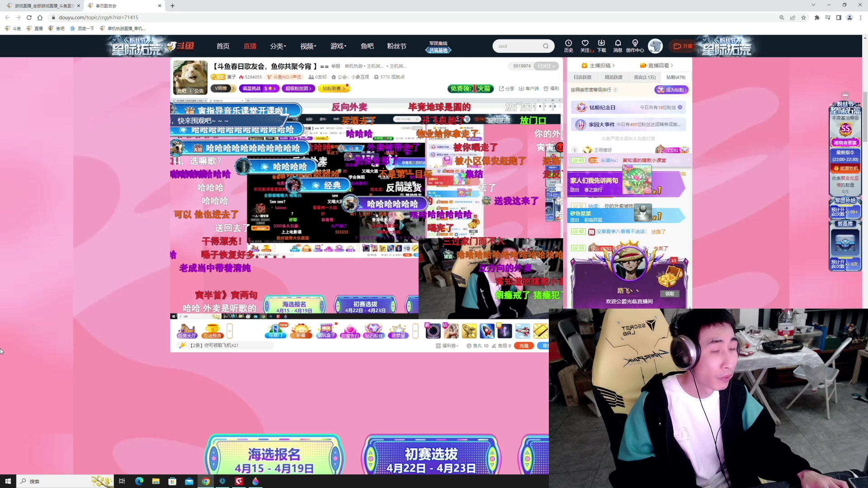Open the 鱼吧 navigation item
The width and height of the screenshot is (868, 488).
click(367, 46)
